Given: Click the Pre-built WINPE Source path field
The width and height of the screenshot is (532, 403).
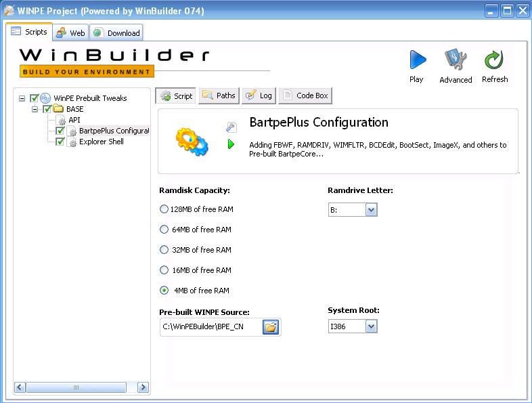Looking at the screenshot, I should click(210, 327).
